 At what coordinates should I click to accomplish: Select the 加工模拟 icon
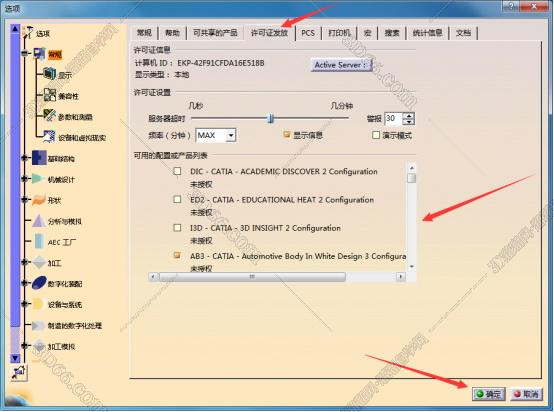point(39,346)
